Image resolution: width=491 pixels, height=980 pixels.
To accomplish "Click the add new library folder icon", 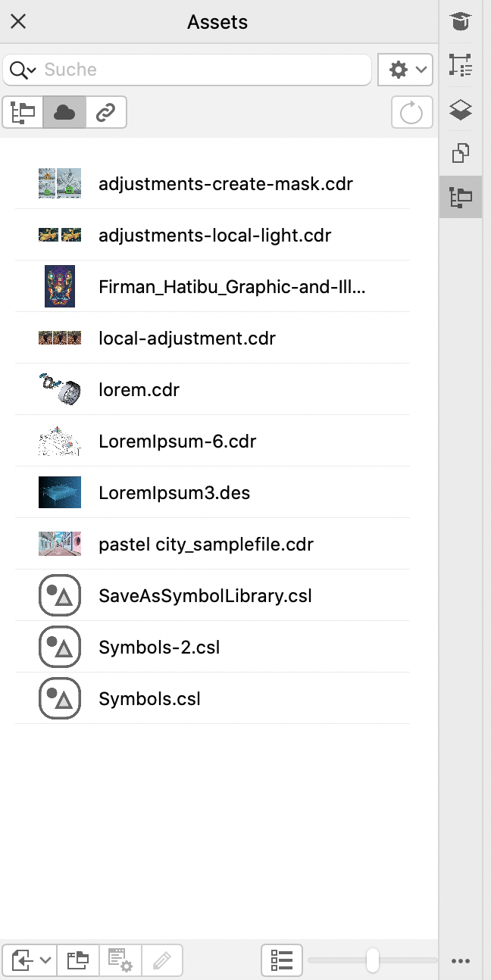I will (78, 961).
